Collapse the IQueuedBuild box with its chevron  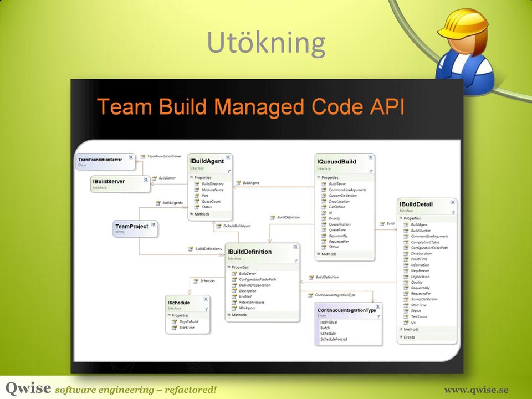tap(371, 157)
